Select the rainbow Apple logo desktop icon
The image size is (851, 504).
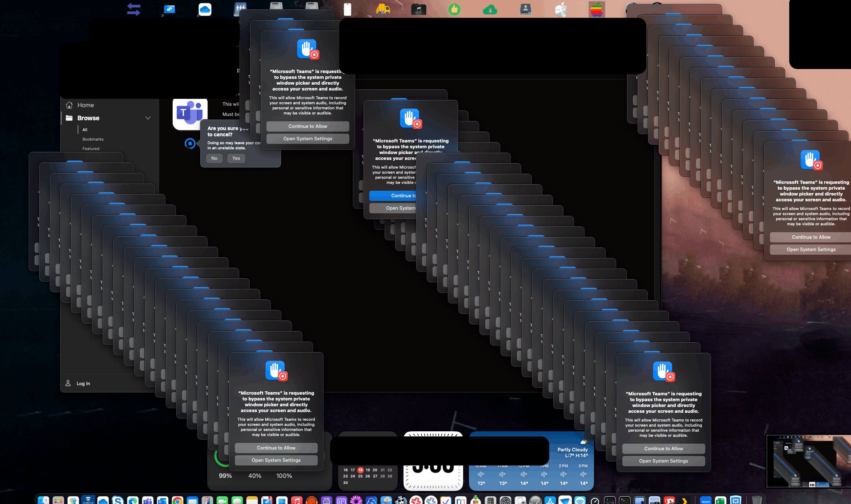point(597,9)
